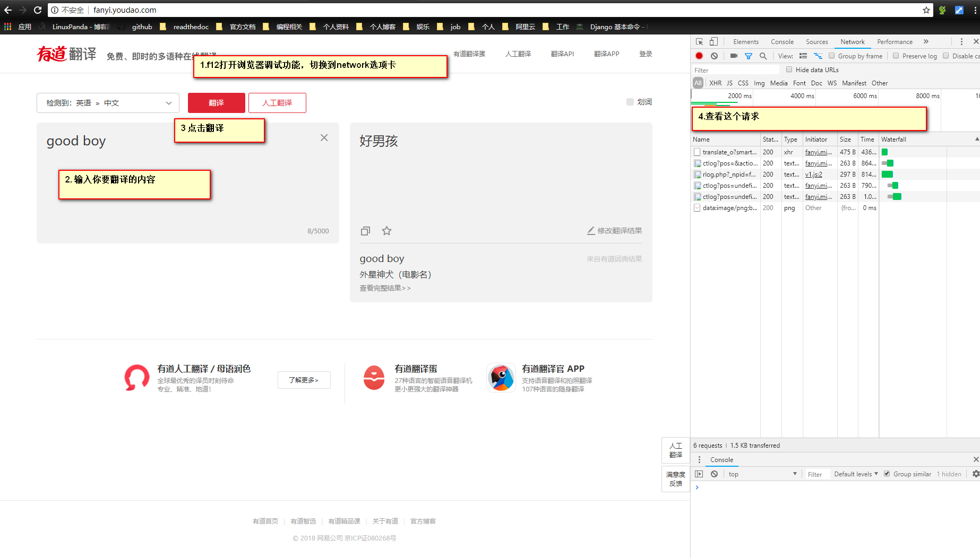Close the console drawer
The height and width of the screenshot is (558, 980).
coord(976,459)
